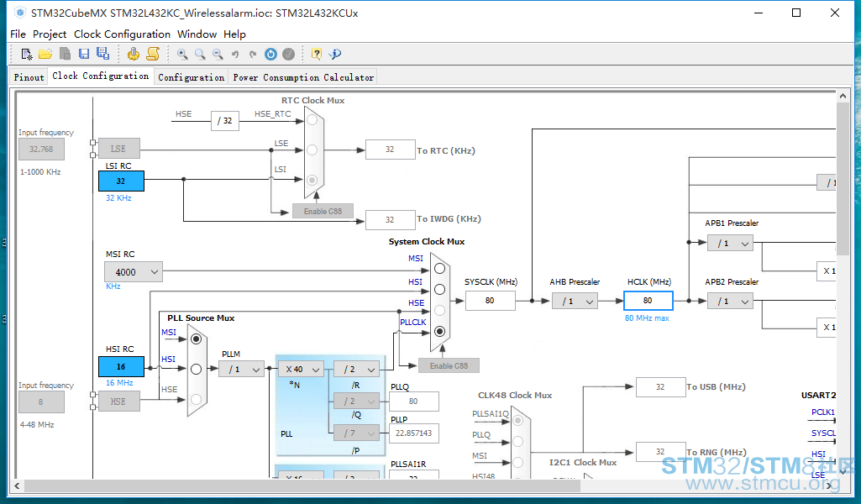Click the To RTC (KHz) 32 field
This screenshot has width=861, height=504.
click(x=390, y=150)
